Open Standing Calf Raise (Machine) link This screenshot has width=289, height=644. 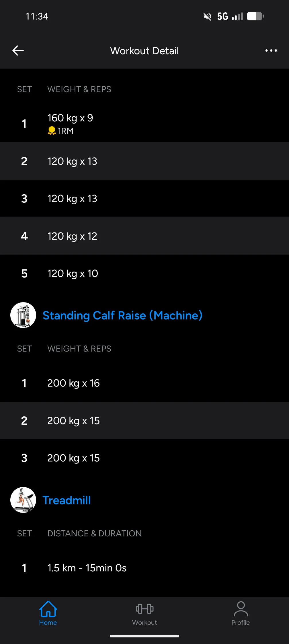122,315
